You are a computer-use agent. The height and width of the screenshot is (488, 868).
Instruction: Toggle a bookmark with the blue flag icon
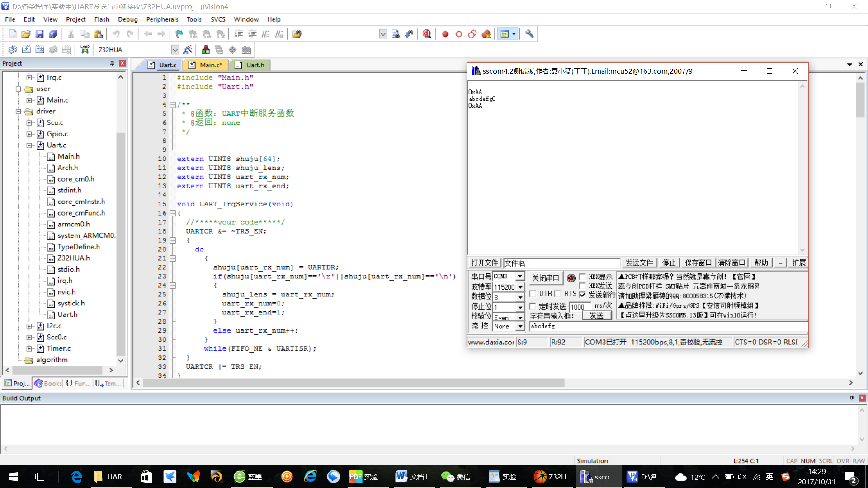[179, 34]
